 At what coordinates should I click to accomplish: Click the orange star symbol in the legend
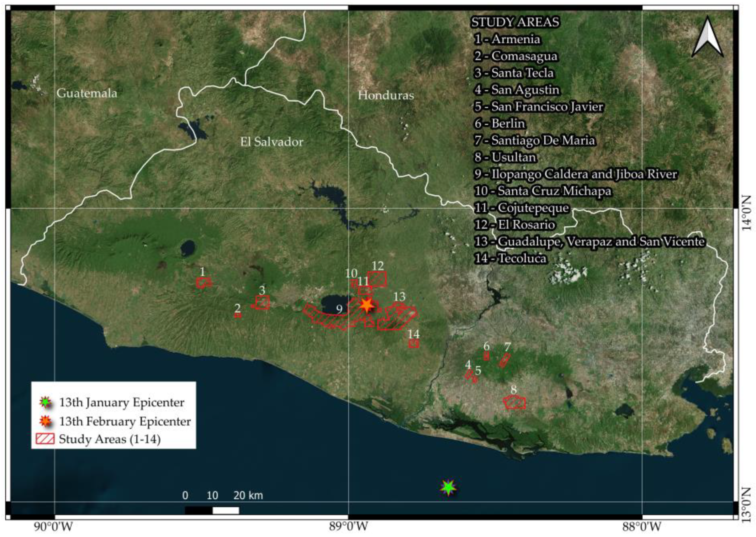pos(46,421)
